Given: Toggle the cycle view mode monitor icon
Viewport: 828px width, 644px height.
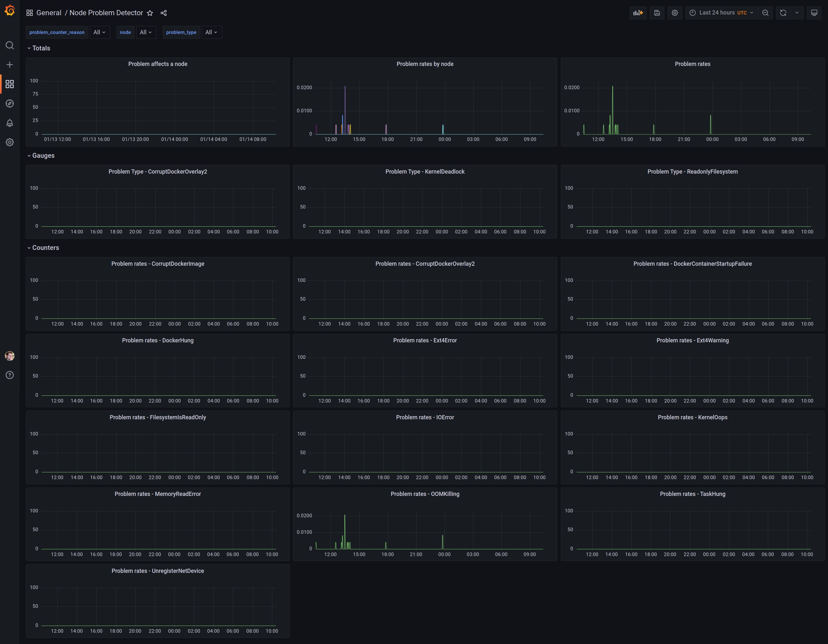Looking at the screenshot, I should (x=813, y=13).
